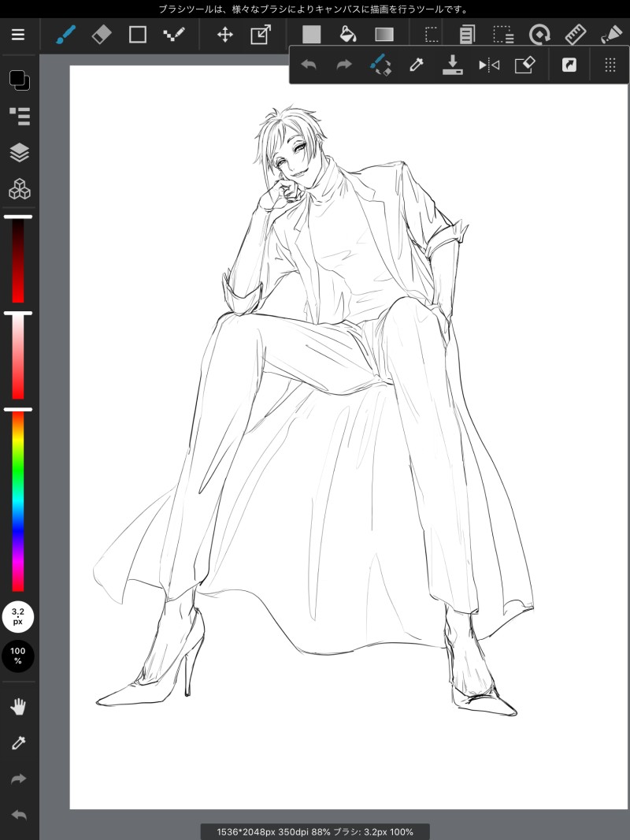
Task: Select the Bucket fill tool
Action: (348, 35)
